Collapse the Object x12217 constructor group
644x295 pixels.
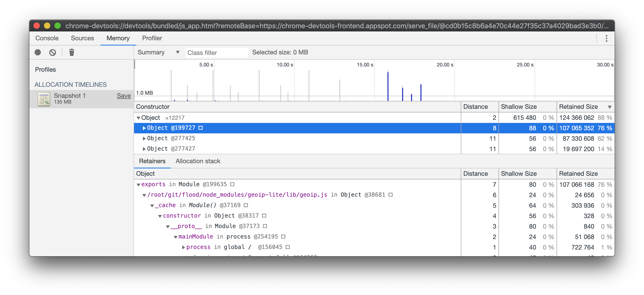pyautogui.click(x=138, y=118)
